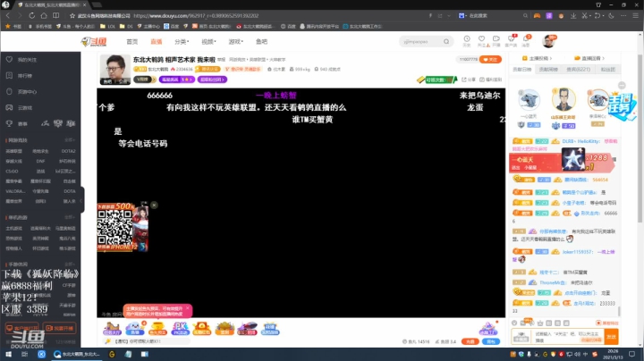
Task: Click the orange 关注 follow button
Action: [490, 60]
